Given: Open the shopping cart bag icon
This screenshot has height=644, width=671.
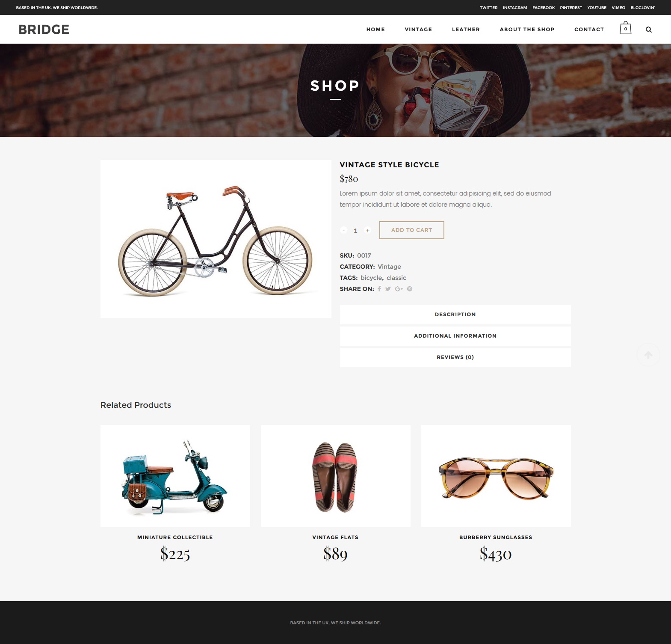Looking at the screenshot, I should (625, 28).
